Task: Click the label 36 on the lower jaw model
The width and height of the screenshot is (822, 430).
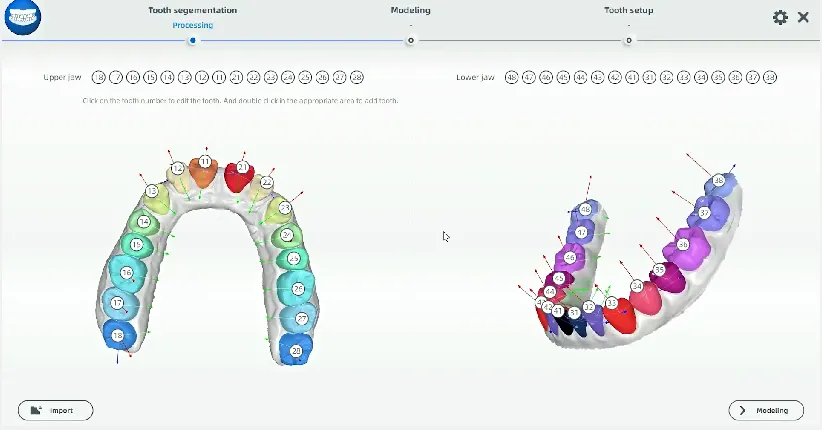Action: tap(683, 244)
